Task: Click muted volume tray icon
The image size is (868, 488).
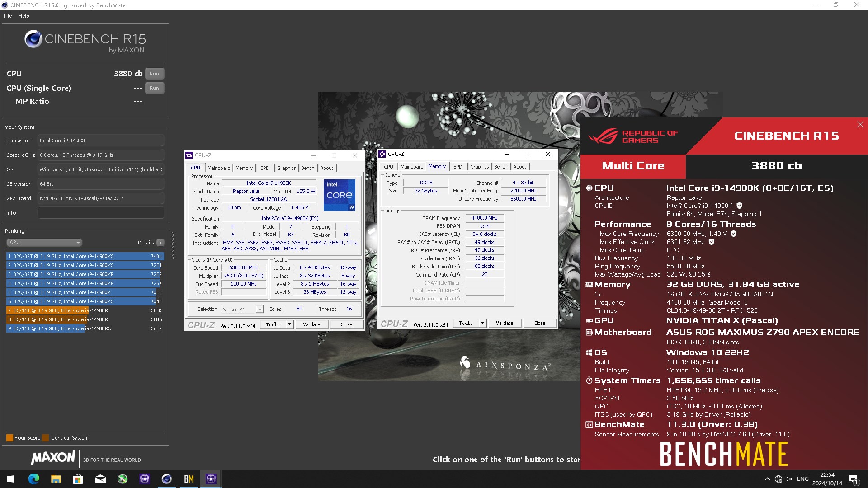Action: coord(789,479)
